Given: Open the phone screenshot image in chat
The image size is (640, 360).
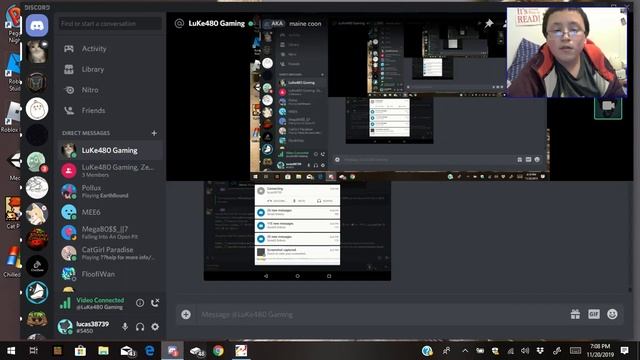Looking at the screenshot, I should click(297, 231).
